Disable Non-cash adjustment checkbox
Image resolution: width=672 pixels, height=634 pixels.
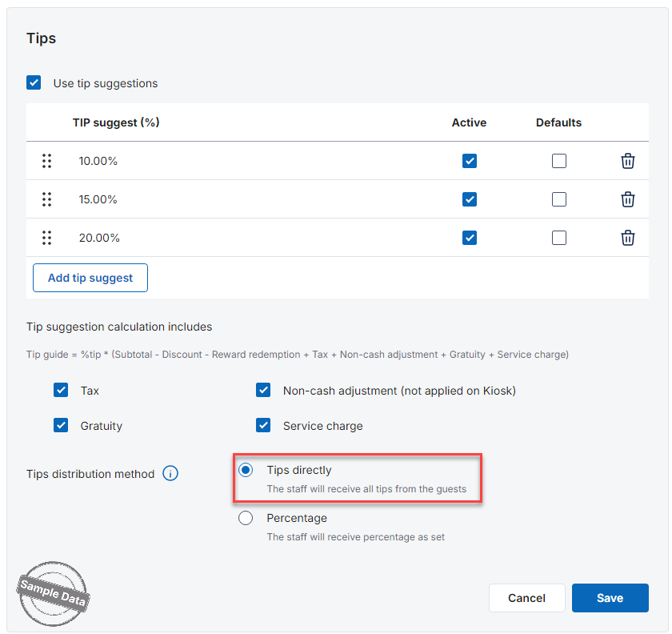(x=263, y=391)
